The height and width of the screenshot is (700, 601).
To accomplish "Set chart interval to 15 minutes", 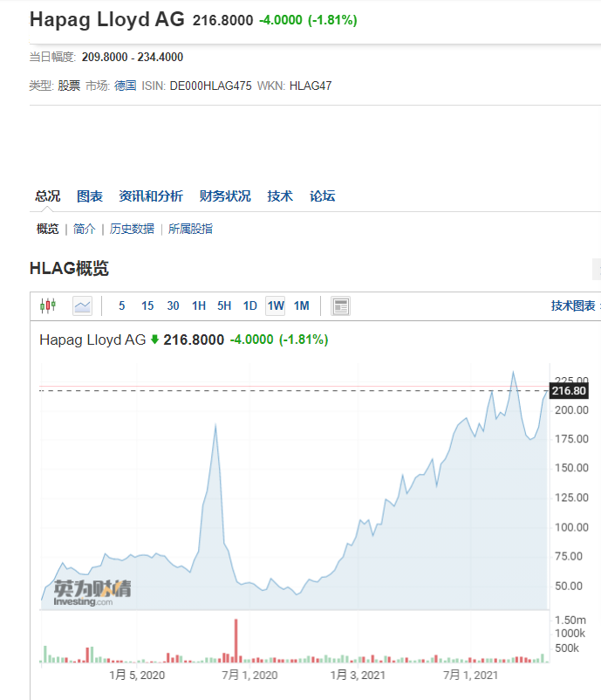I will click(x=147, y=305).
